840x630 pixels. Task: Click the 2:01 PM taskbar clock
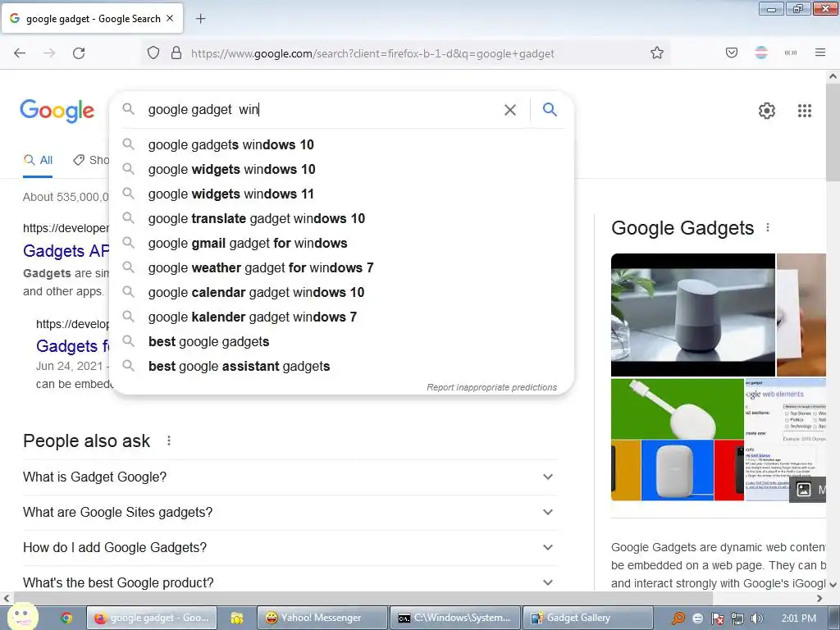[799, 619]
